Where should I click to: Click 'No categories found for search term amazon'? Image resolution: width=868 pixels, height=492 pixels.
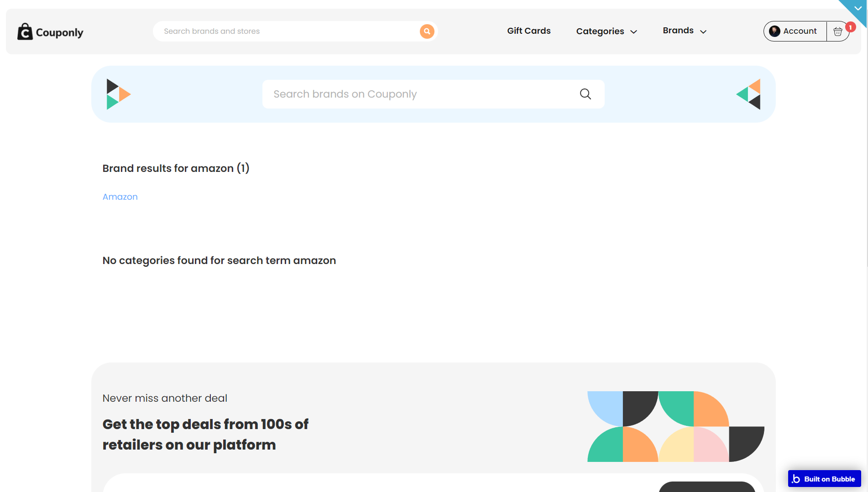coord(219,260)
